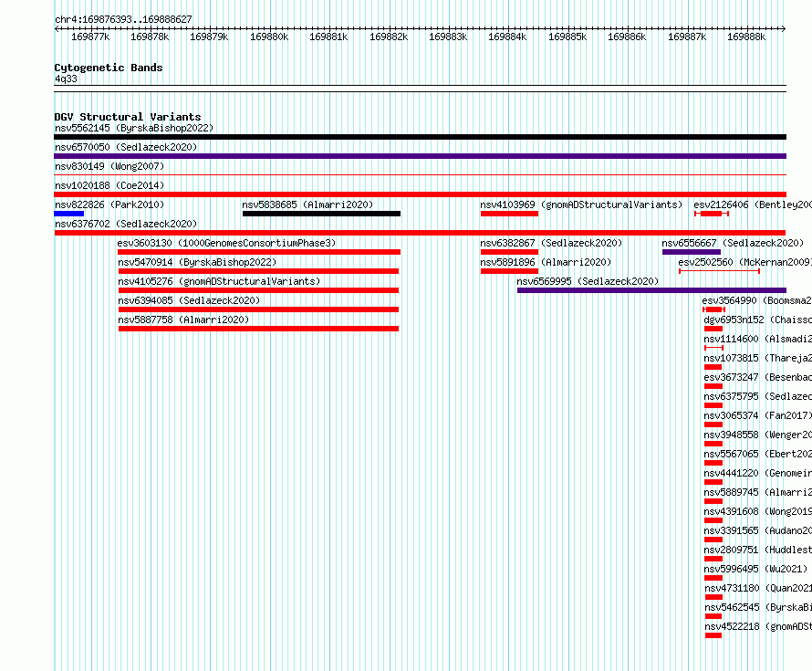Open nsv5996495 (Wu2021) variant label
Screen dimensions: 812x671
755,569
